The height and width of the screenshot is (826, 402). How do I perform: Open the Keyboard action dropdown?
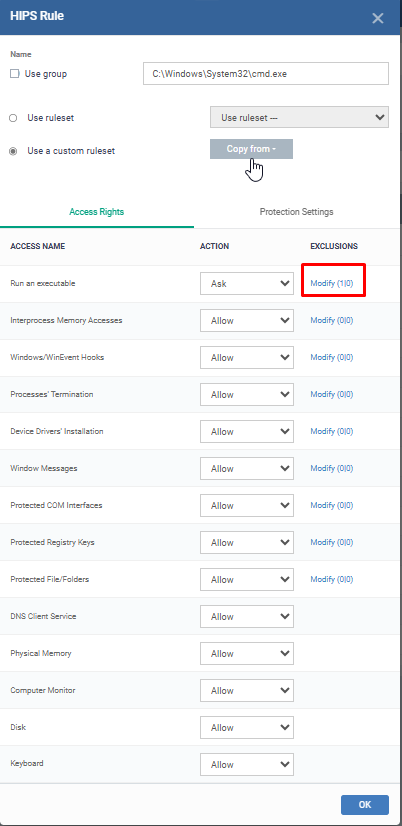247,764
